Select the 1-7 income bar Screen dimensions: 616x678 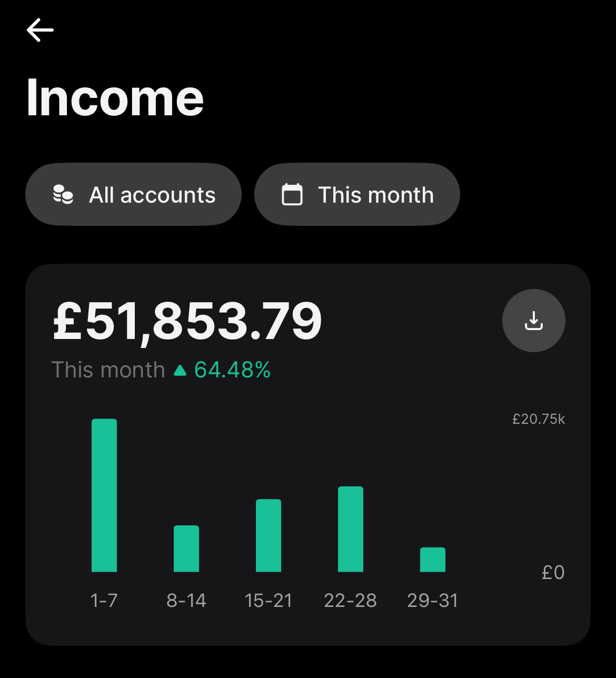point(104,495)
